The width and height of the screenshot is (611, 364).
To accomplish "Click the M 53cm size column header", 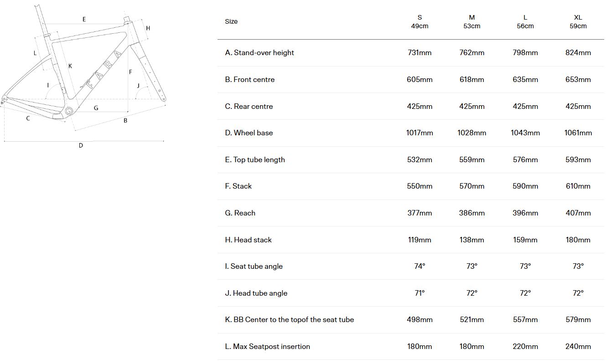I will tap(471, 21).
